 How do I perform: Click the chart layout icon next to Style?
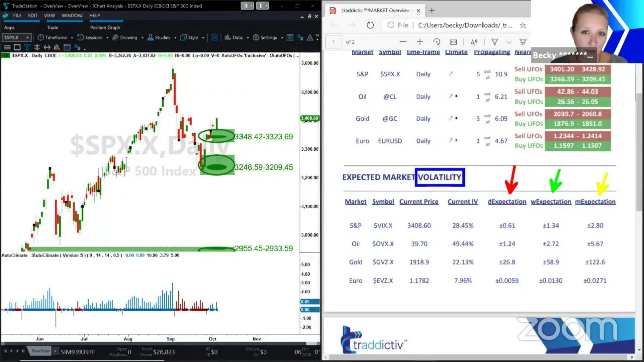(x=215, y=38)
